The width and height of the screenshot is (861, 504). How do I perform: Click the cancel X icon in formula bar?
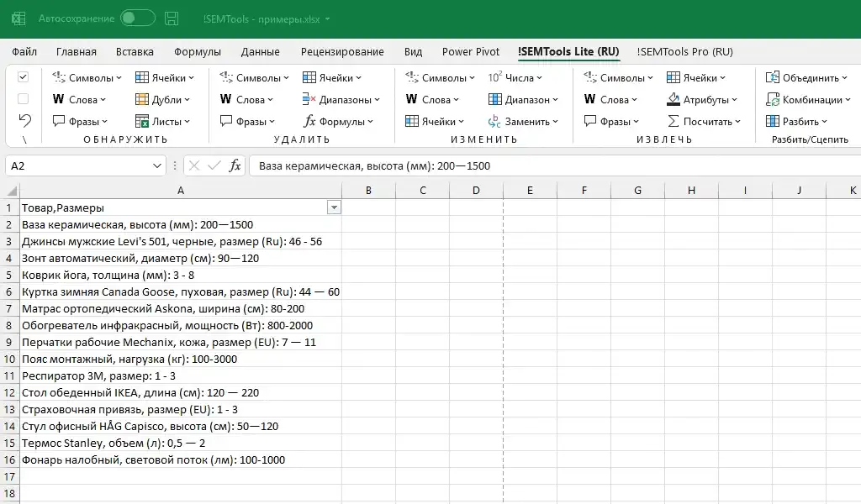[194, 165]
